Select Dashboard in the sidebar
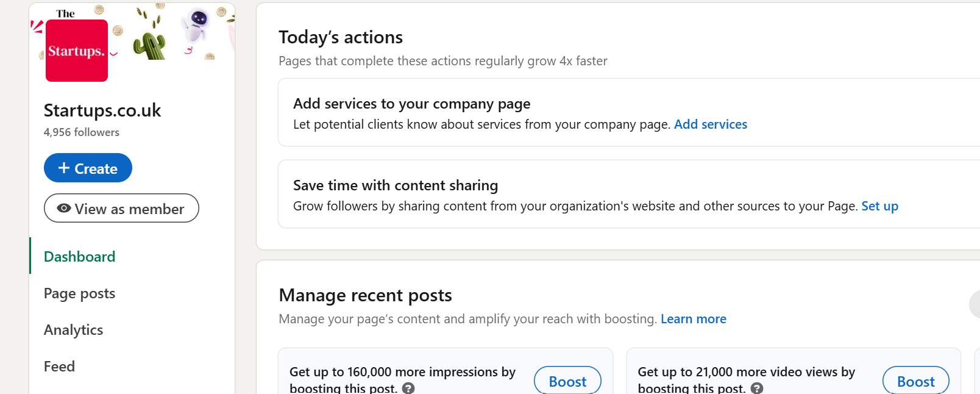The width and height of the screenshot is (980, 394). tap(79, 257)
